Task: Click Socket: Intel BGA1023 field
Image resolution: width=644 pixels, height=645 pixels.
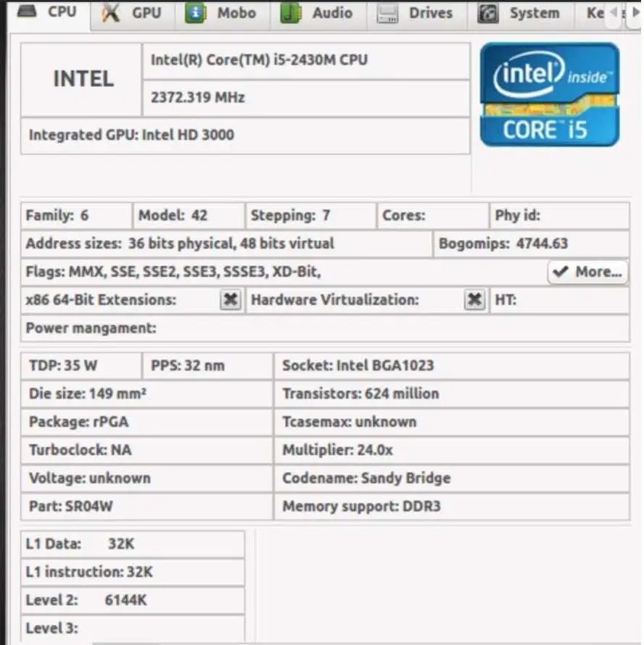Action: tap(451, 366)
